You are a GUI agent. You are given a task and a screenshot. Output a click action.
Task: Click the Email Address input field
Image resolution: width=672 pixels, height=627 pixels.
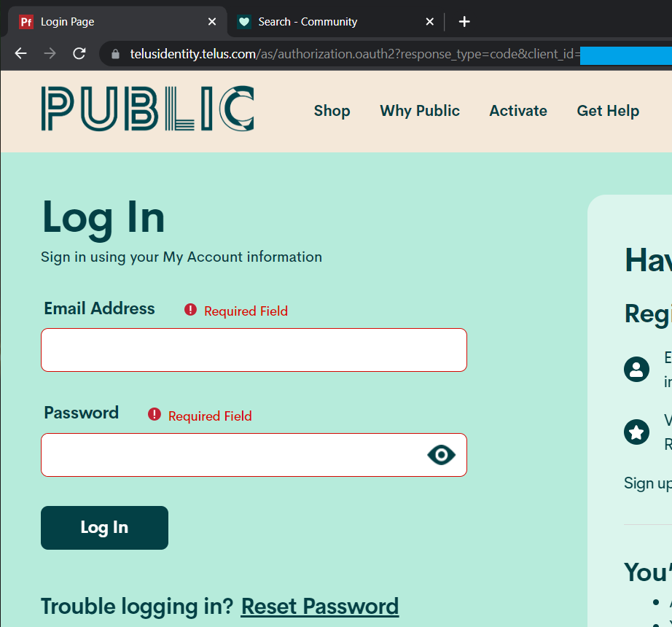point(254,350)
